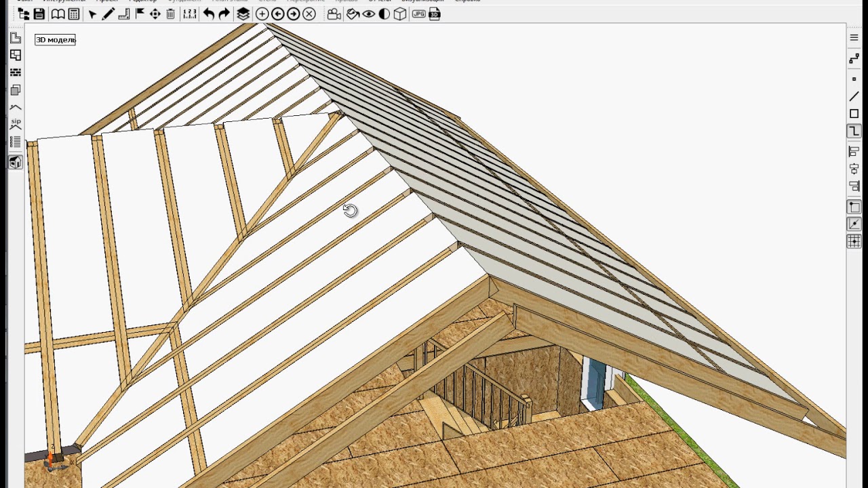The image size is (868, 488).
Task: Toggle the step-line tool on right sidebar
Action: (854, 131)
